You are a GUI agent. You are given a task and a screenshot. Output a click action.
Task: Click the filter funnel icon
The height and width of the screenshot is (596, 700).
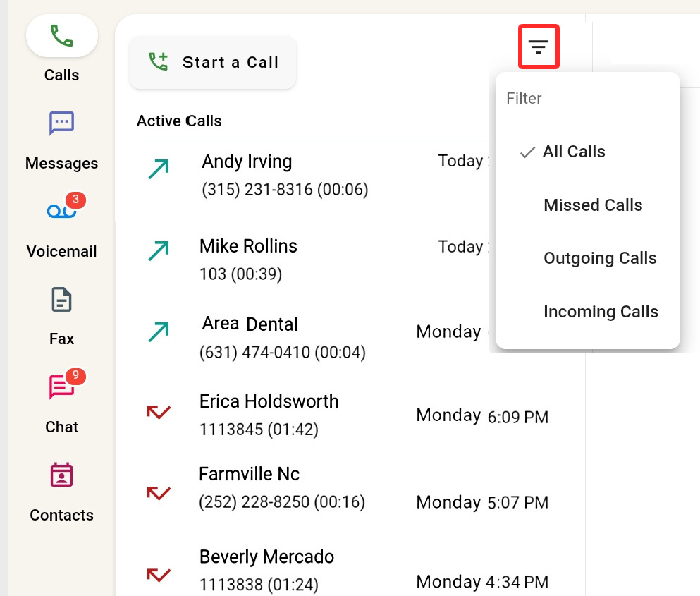[x=539, y=47]
